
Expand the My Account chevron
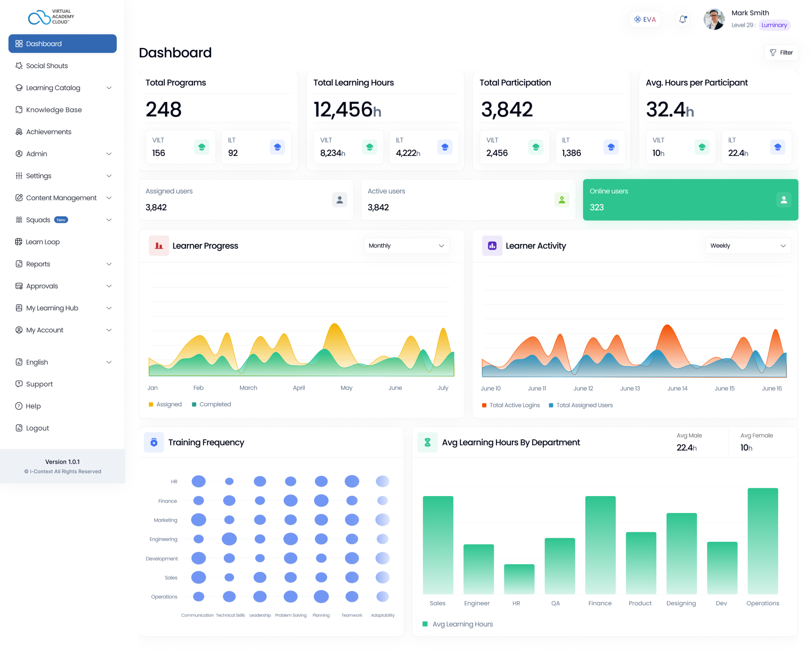(109, 330)
